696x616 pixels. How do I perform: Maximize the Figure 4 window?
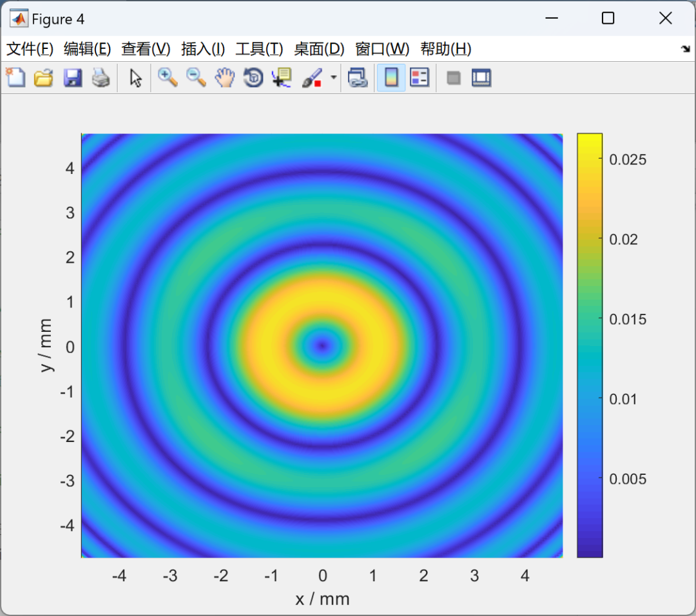point(608,18)
